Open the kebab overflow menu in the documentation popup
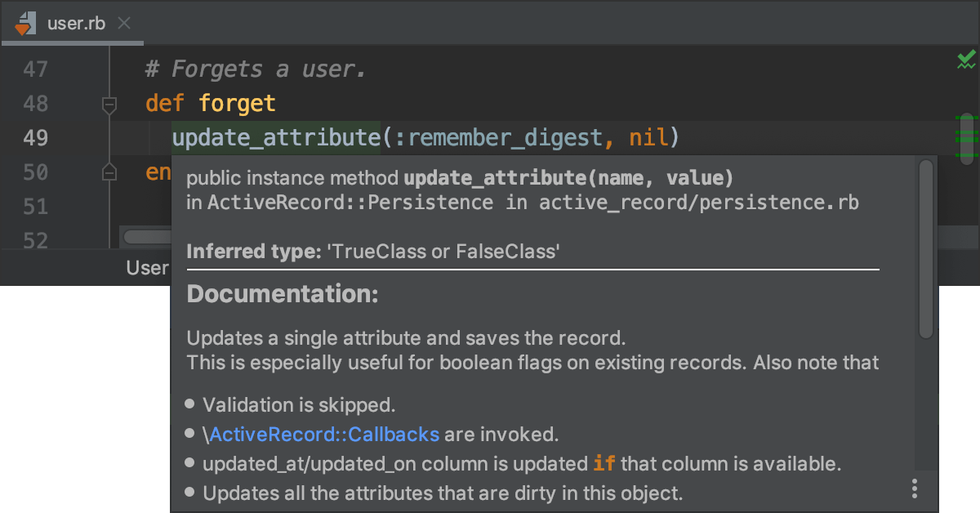Screen dimensions: 980x513 [914, 488]
